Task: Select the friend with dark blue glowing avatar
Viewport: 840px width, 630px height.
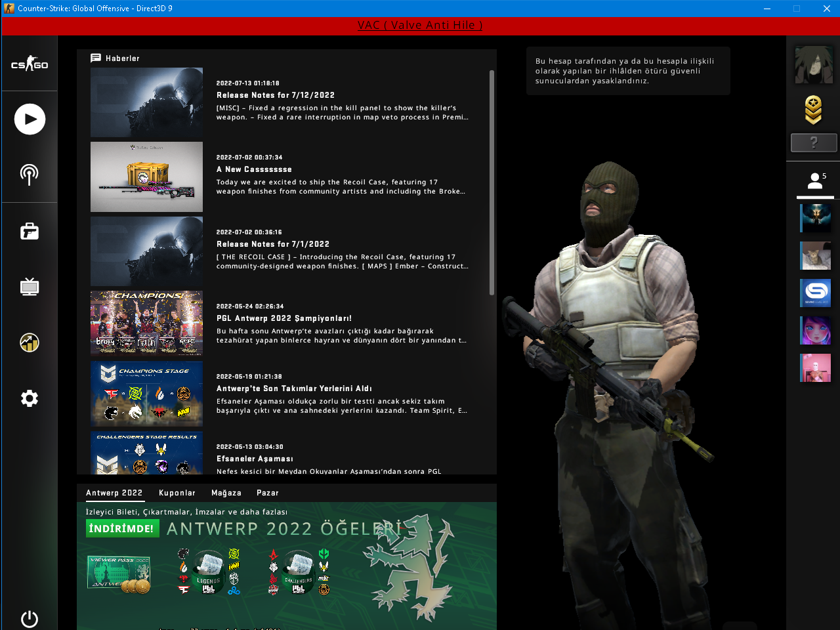Action: [x=816, y=219]
